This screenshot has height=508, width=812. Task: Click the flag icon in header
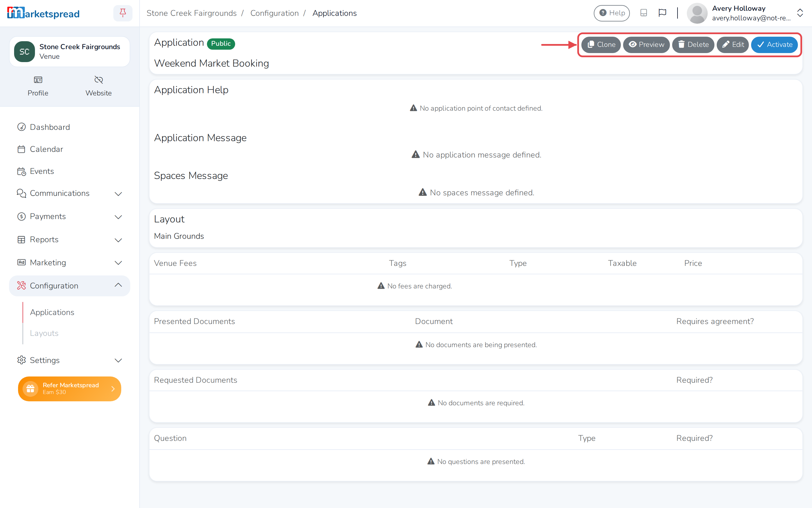(x=662, y=13)
